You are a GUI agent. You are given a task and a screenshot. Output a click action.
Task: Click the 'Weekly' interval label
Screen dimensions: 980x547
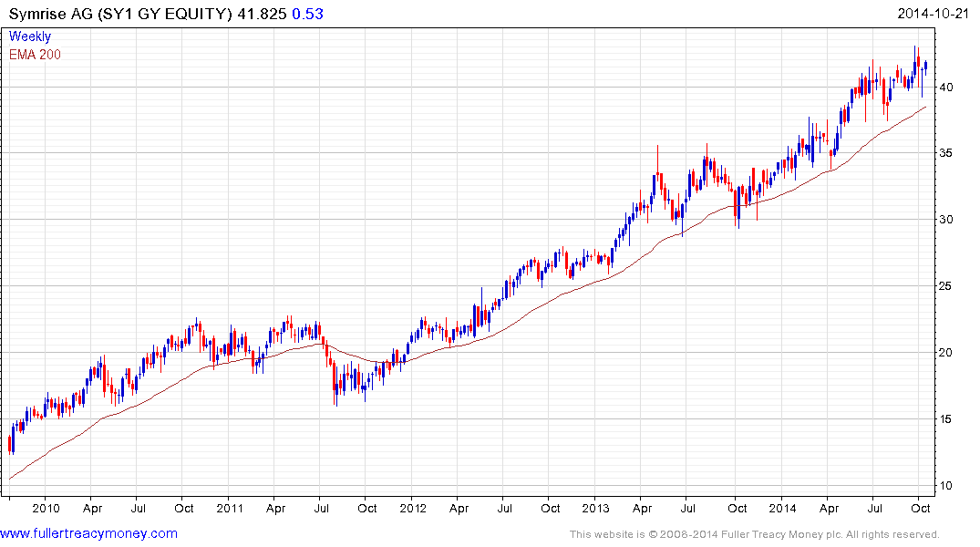point(30,36)
